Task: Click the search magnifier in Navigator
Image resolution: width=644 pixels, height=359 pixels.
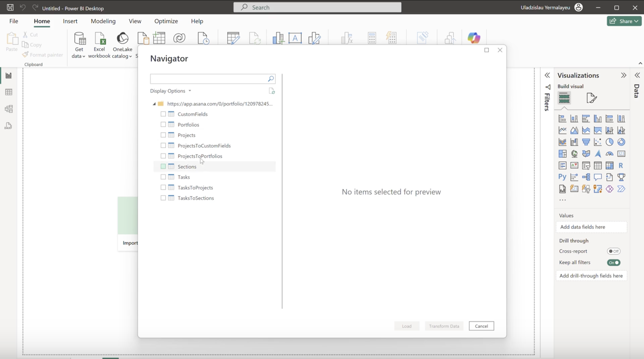Action: coord(271,79)
